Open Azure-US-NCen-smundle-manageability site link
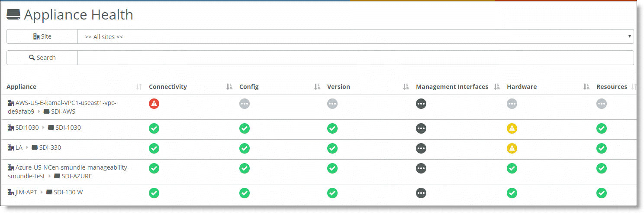This screenshot has width=644, height=213. pos(68,171)
